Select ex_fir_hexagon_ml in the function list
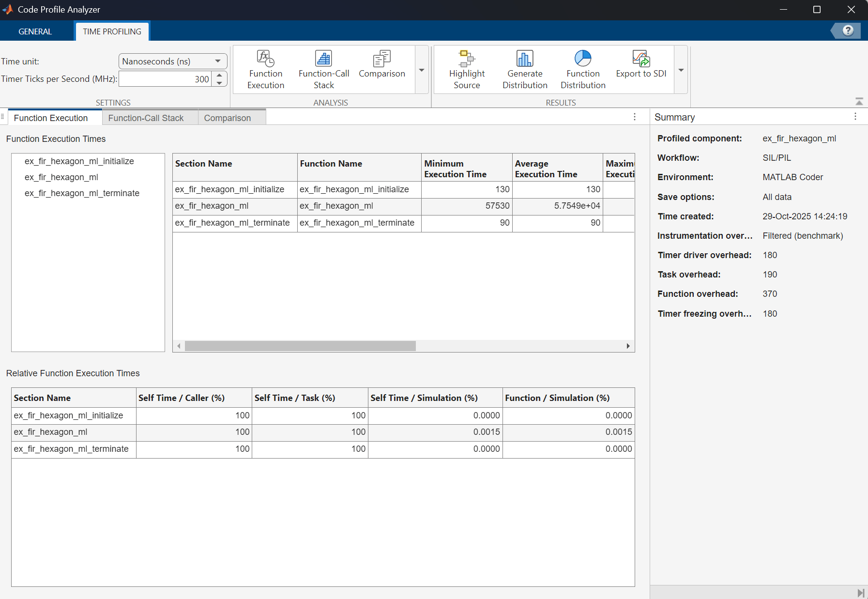The width and height of the screenshot is (868, 599). coord(61,177)
